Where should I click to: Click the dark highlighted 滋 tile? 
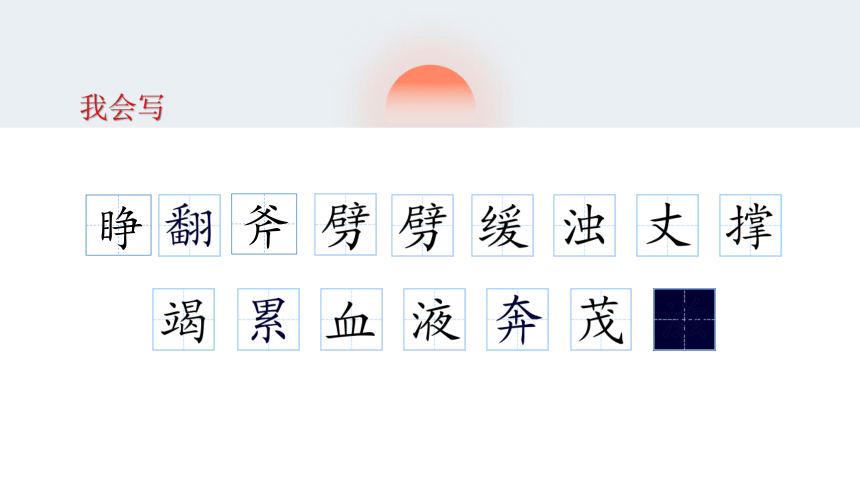coord(684,319)
